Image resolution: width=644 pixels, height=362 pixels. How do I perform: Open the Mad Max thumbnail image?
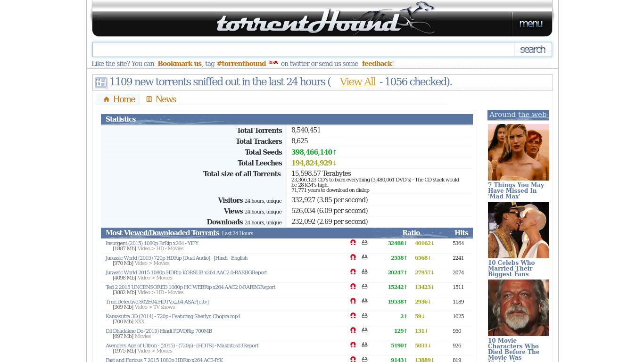[518, 152]
